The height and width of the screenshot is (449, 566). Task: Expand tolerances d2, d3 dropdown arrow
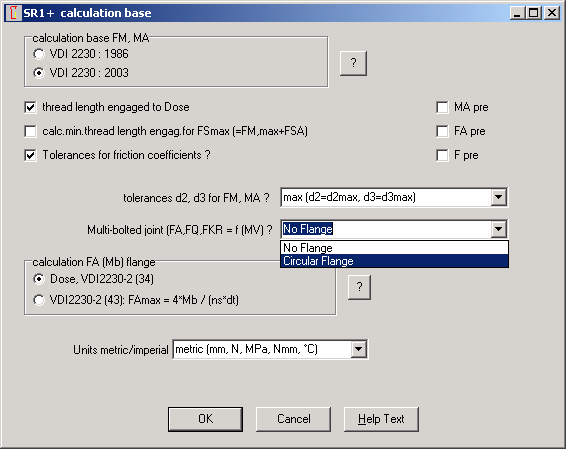tap(498, 197)
